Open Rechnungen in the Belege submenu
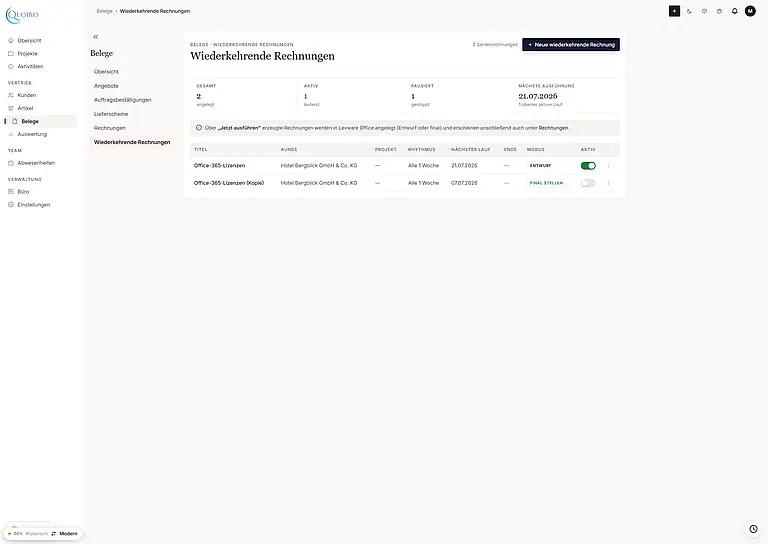The image size is (768, 544). pos(110,128)
